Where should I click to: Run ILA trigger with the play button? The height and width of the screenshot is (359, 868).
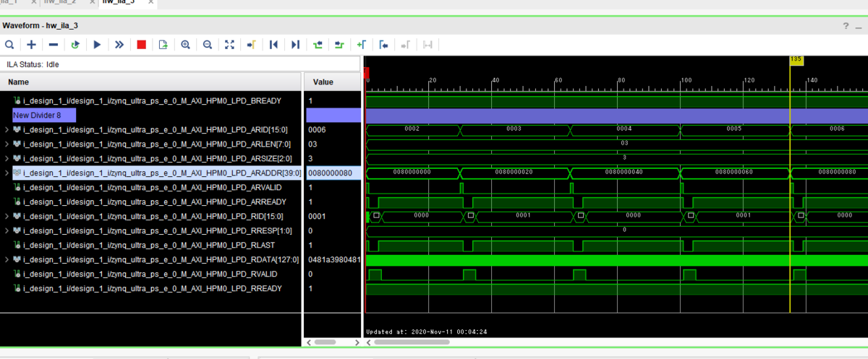(97, 45)
